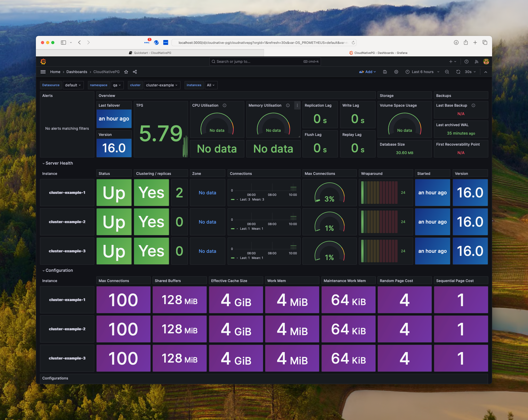
Task: Refresh the dashboard
Action: (458, 72)
